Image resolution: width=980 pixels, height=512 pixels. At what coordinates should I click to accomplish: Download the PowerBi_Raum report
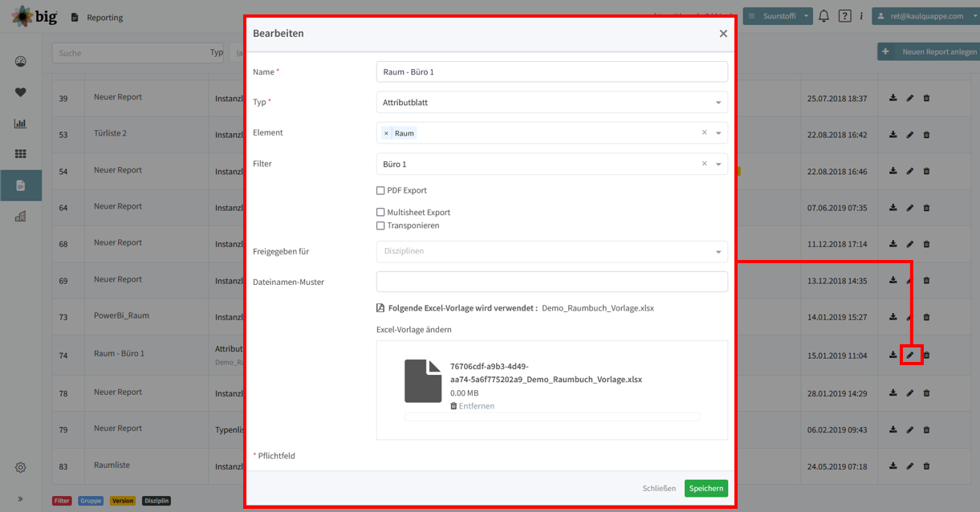tap(893, 317)
